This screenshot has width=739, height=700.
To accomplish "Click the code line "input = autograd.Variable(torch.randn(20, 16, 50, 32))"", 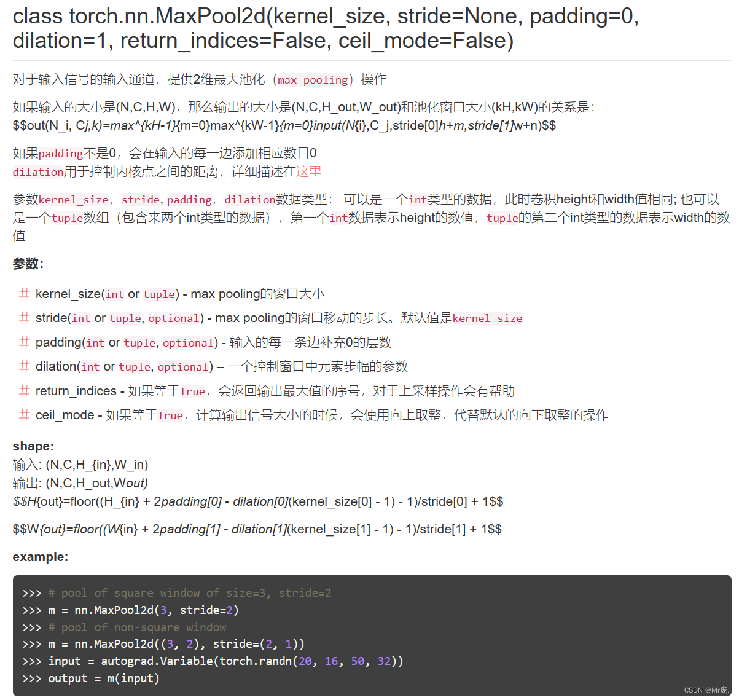I will 226,661.
